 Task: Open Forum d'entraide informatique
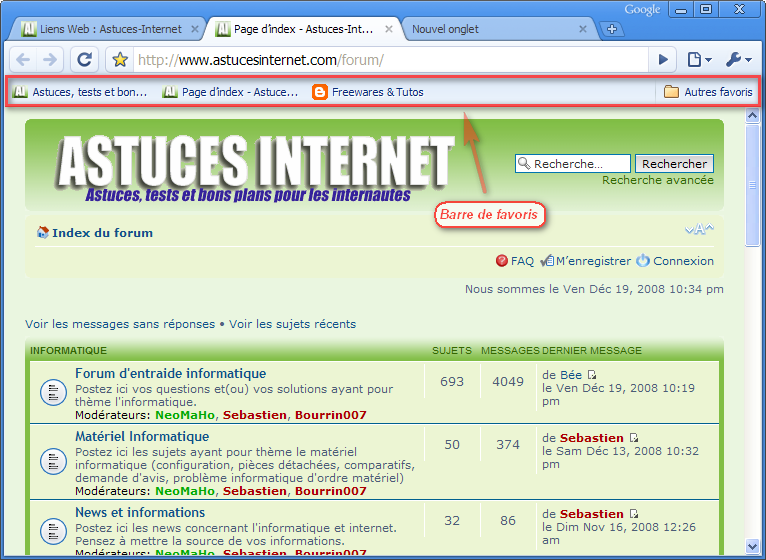pyautogui.click(x=170, y=373)
